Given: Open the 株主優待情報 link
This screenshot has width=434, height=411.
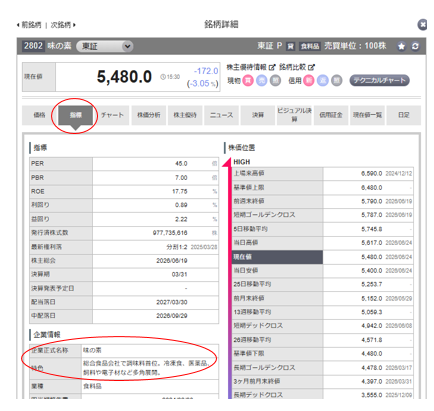Looking at the screenshot, I should (x=246, y=67).
